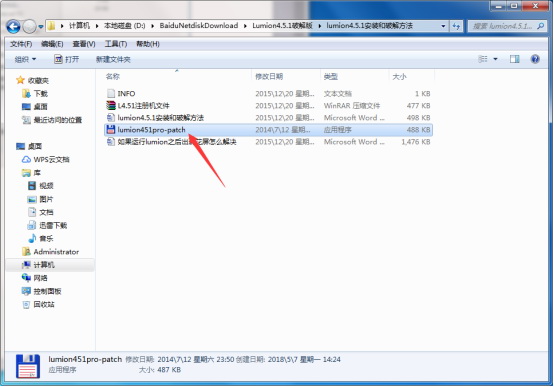Viewport: 554px width, 387px height.
Task: Open address bar history dropdown
Action: coord(443,26)
